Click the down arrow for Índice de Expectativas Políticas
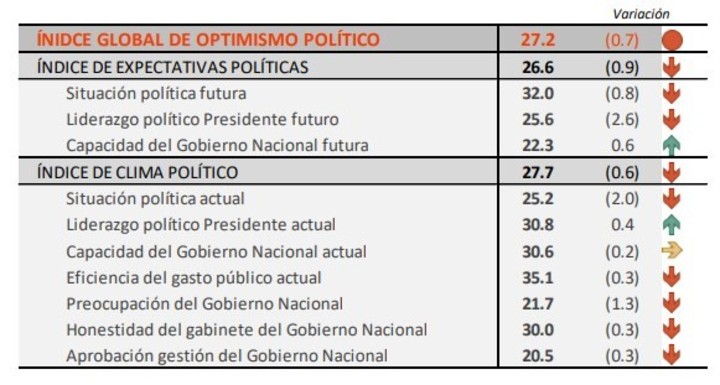 [671, 67]
